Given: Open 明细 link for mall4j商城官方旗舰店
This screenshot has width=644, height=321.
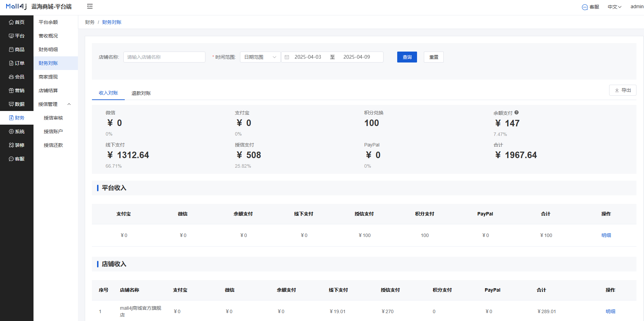Looking at the screenshot, I should 610,311.
